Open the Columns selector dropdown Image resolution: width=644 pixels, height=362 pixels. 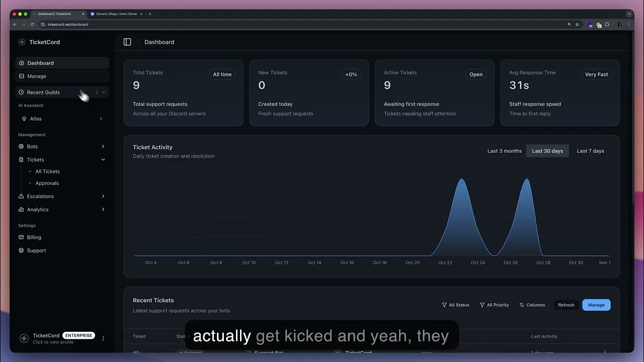[x=532, y=305]
